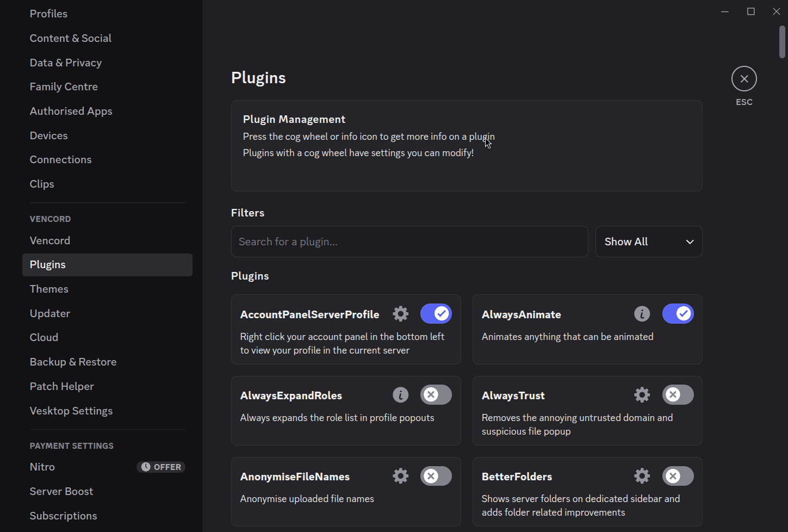Open Cloud settings under Vencord
788x532 pixels.
tap(107, 337)
